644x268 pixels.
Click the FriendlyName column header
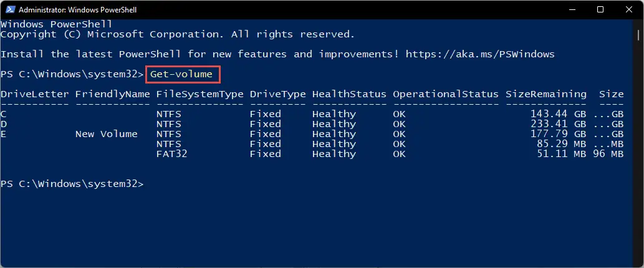point(113,94)
